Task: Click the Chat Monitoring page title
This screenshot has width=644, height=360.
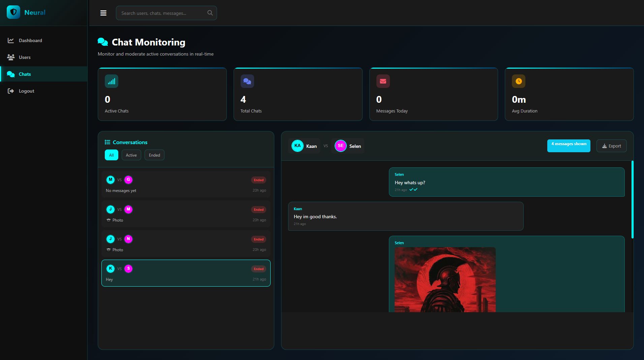Action: pos(149,42)
